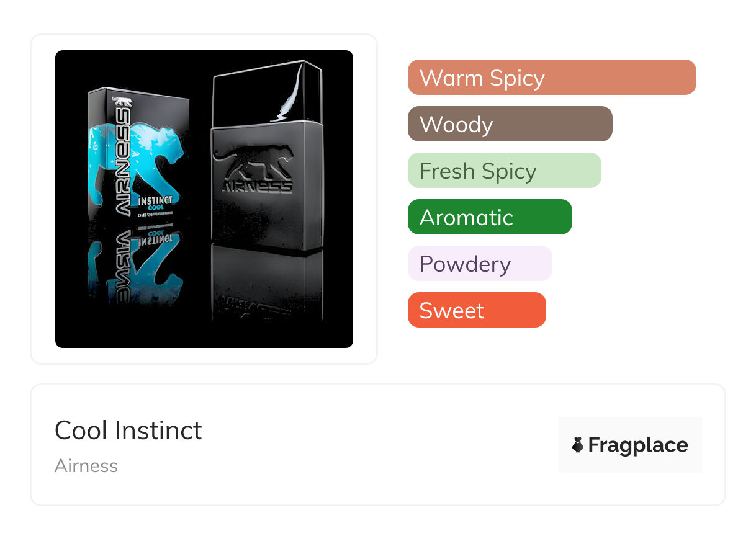Open the Cool Instinct fragrance title
756x536 pixels.
tap(128, 430)
